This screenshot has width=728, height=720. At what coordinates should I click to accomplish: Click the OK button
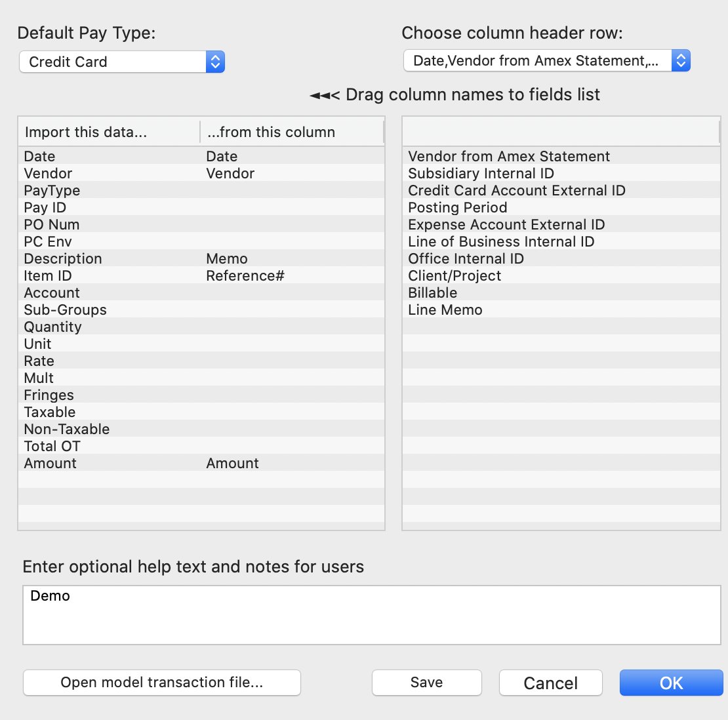(671, 683)
